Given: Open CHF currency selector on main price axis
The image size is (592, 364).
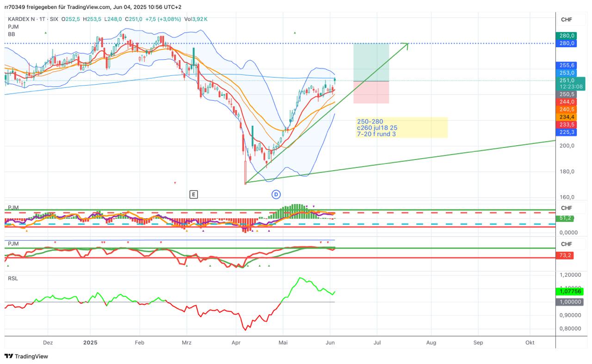Looking at the screenshot, I should pos(567,19).
